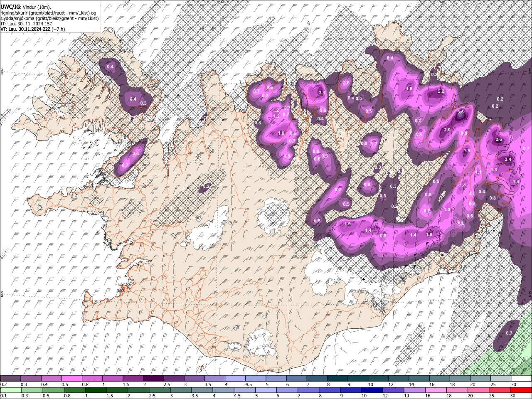Viewport: 532px width, 399px height.
Task: Click the 2.4 value near the east coast
Action: coord(508,159)
